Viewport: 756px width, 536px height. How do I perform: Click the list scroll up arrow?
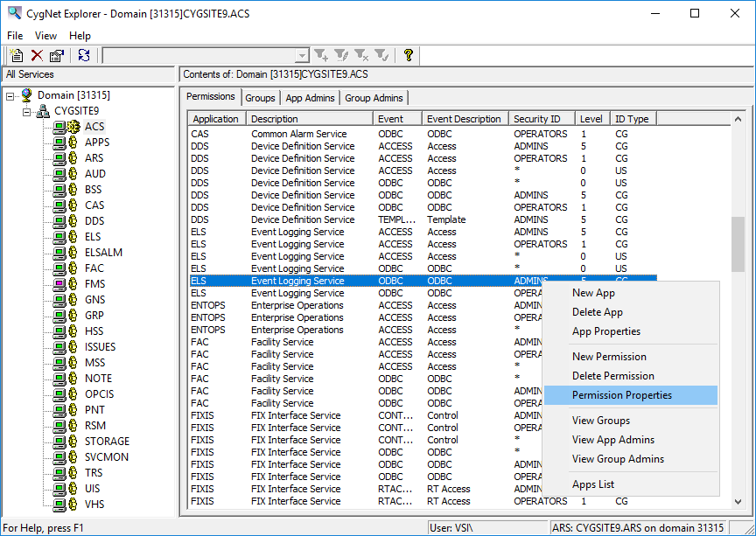coord(738,119)
